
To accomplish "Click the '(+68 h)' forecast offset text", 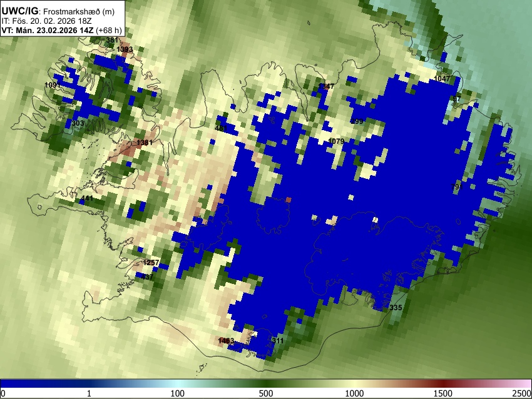I will [x=108, y=30].
